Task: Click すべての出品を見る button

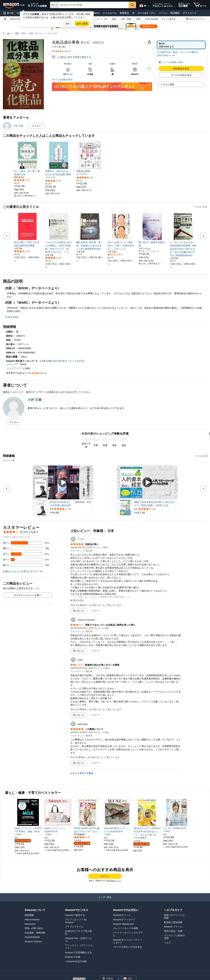Action: [181, 75]
